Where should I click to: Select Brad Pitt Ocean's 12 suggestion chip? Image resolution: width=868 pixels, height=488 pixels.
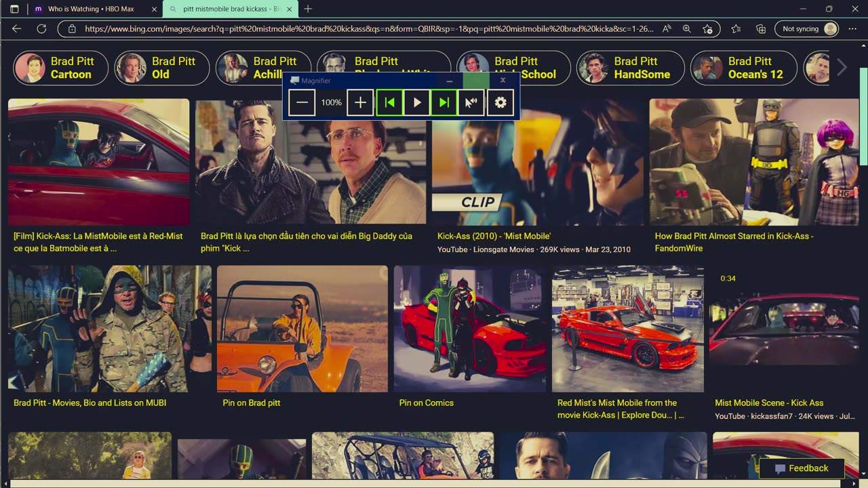pyautogui.click(x=744, y=68)
